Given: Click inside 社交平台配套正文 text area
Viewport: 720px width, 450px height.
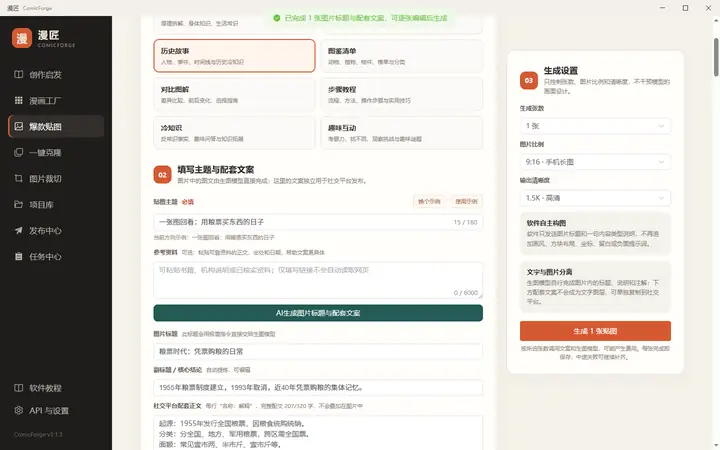Looking at the screenshot, I should 318,433.
